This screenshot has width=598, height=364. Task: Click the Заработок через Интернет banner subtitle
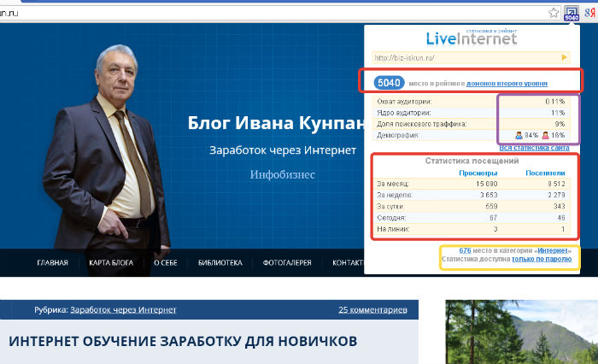point(283,150)
